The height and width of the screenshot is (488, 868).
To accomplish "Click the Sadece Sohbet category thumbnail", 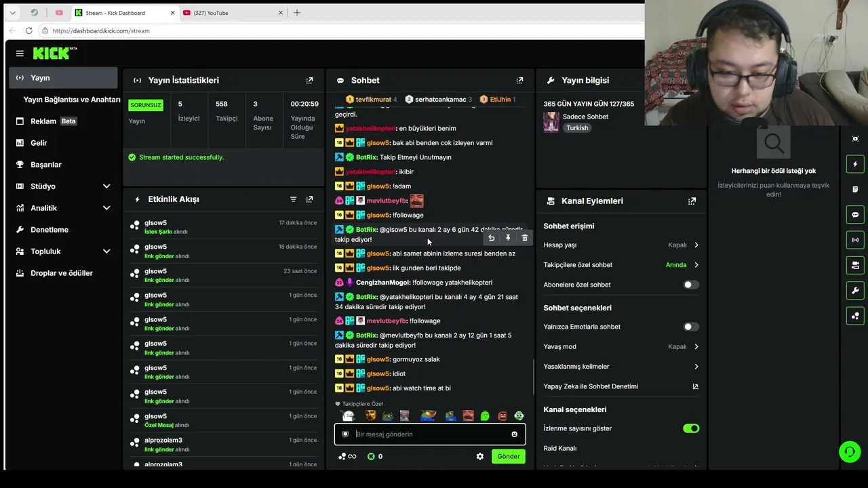I will click(551, 122).
